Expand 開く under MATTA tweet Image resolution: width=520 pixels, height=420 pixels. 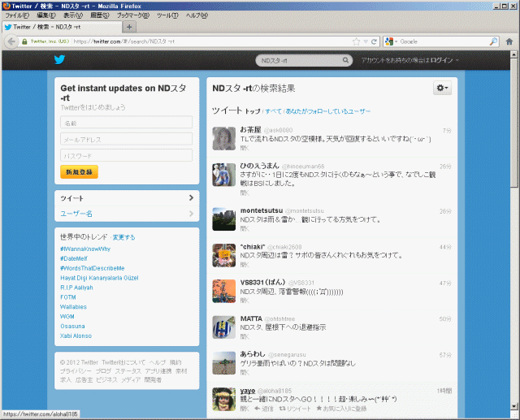(x=245, y=336)
